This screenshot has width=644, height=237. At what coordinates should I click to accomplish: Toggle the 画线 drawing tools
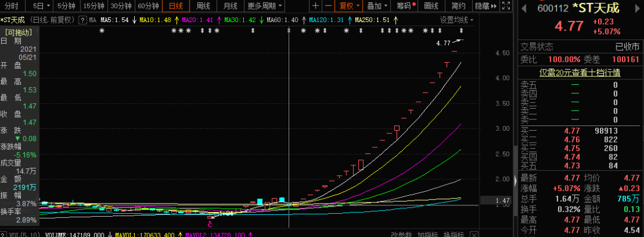tap(431, 6)
